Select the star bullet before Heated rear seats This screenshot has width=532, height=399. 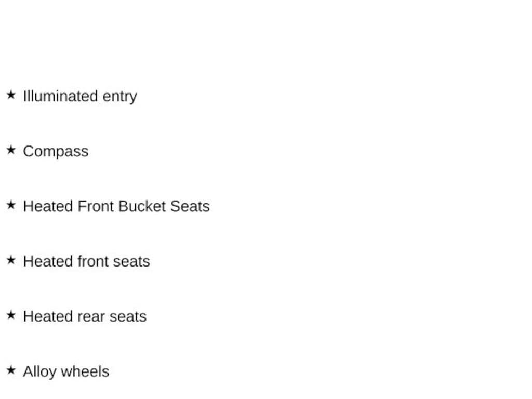tap(11, 315)
